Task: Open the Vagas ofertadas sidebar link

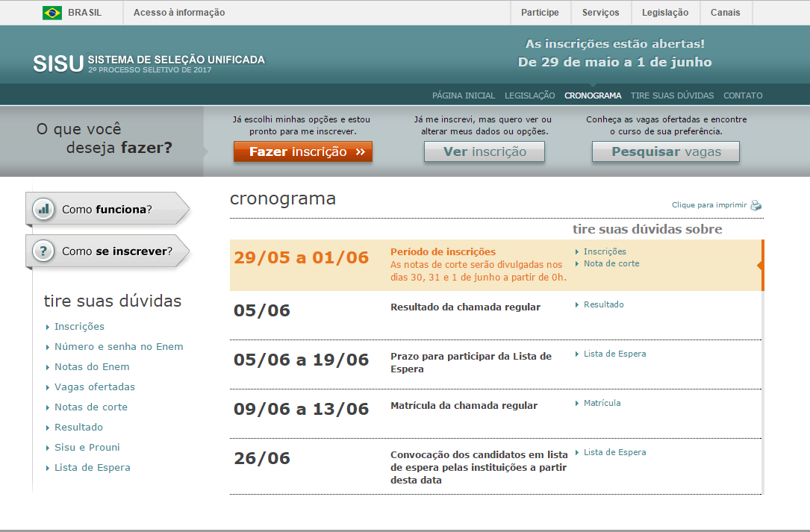Action: (95, 387)
